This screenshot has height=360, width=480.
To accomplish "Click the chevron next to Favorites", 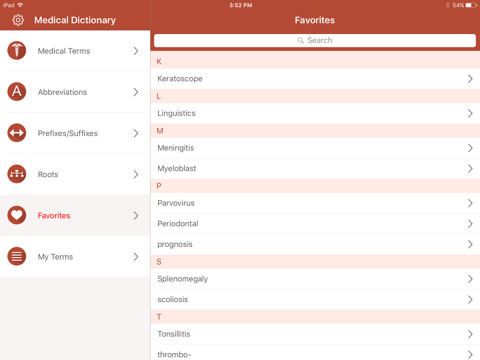I will 136,216.
